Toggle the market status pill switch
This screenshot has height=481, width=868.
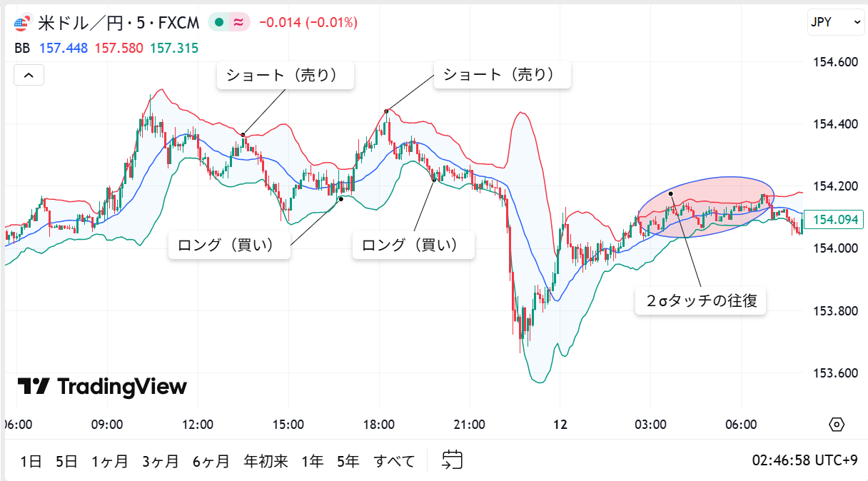click(230, 22)
